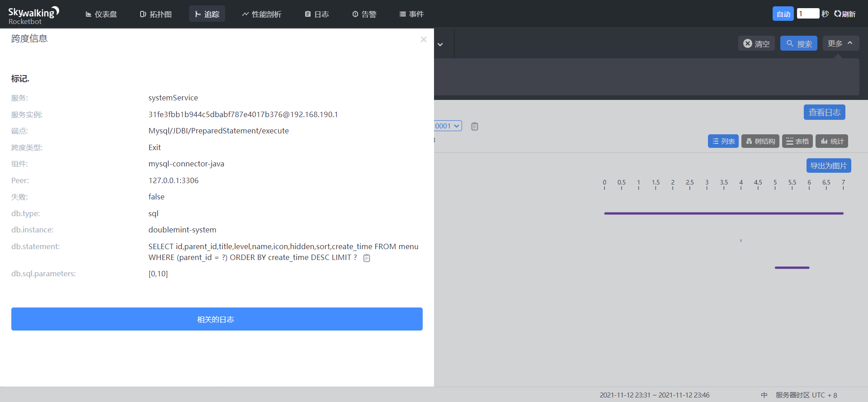The image size is (868, 402).
Task: Switch to 表格 table view
Action: pos(797,141)
